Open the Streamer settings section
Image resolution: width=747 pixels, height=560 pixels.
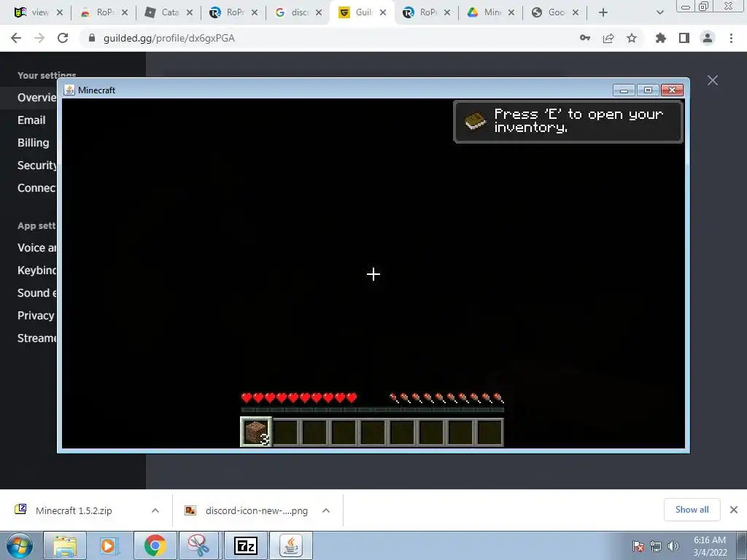(x=36, y=338)
